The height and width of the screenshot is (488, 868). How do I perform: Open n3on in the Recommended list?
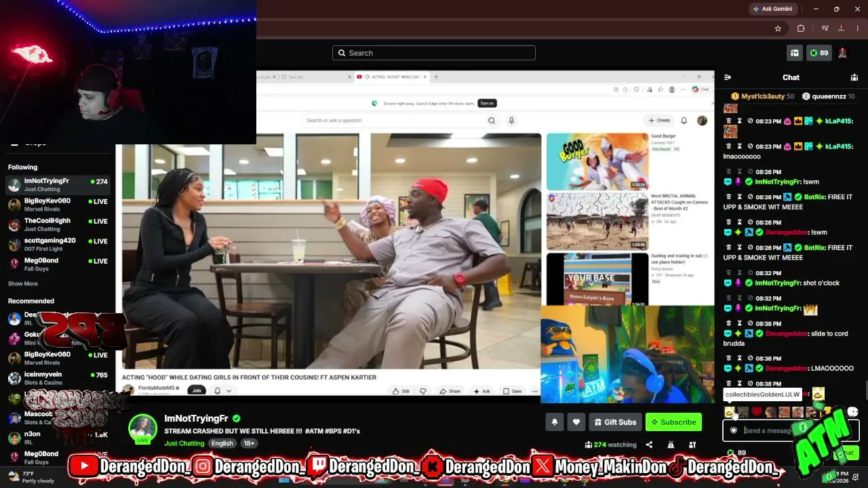point(58,438)
